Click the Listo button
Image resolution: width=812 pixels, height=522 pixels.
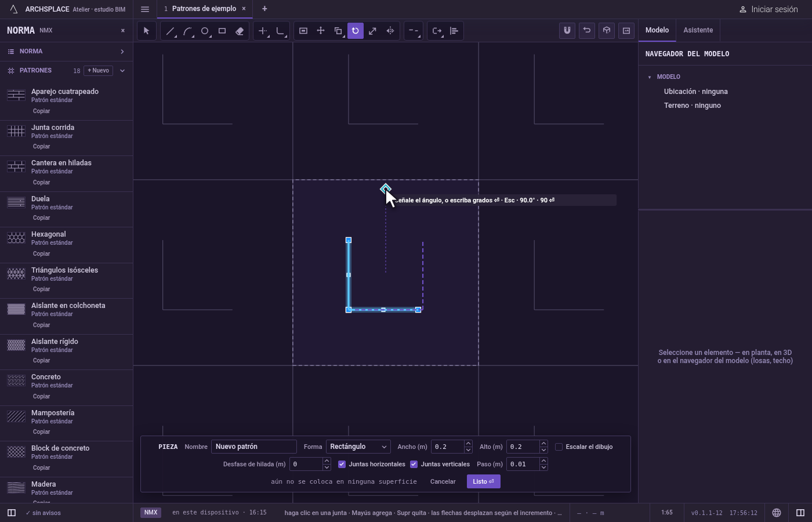[x=483, y=481]
